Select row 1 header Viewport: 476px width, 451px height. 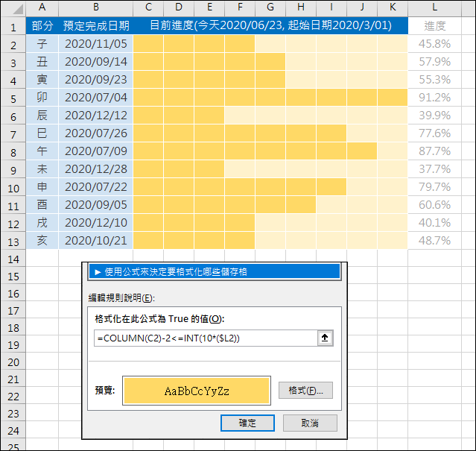[13, 26]
